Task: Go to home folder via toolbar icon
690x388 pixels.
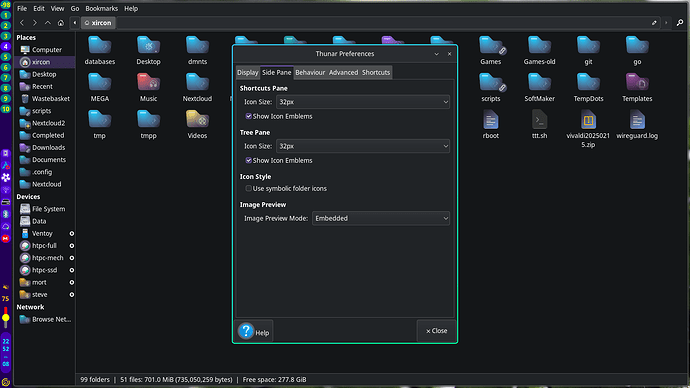Action: (x=61, y=23)
